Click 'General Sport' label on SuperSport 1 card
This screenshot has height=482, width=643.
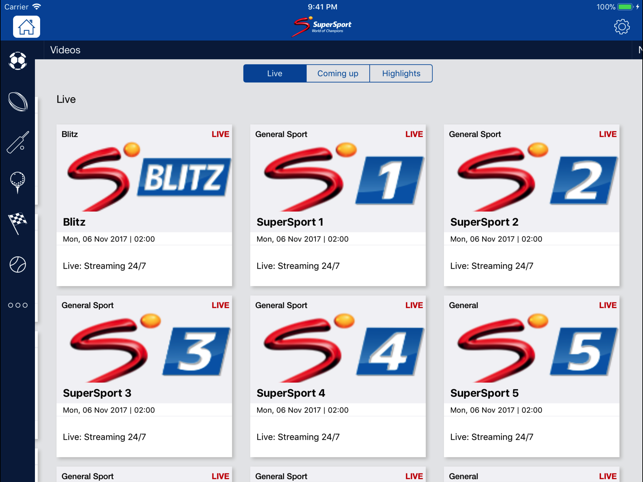pos(281,134)
